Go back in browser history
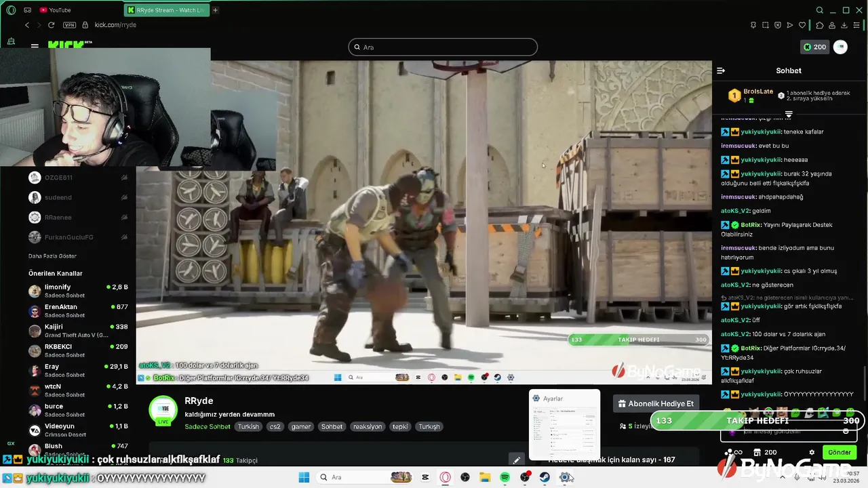 tap(27, 25)
